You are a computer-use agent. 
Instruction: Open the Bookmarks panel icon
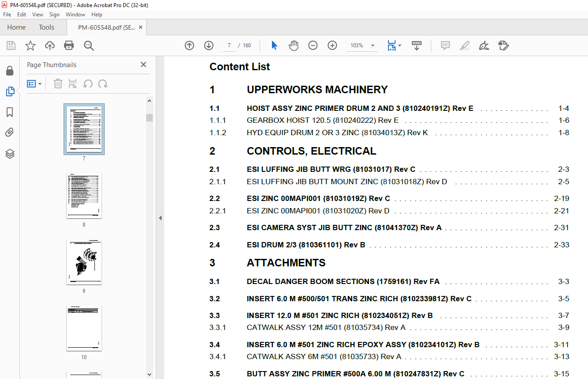pos(10,112)
